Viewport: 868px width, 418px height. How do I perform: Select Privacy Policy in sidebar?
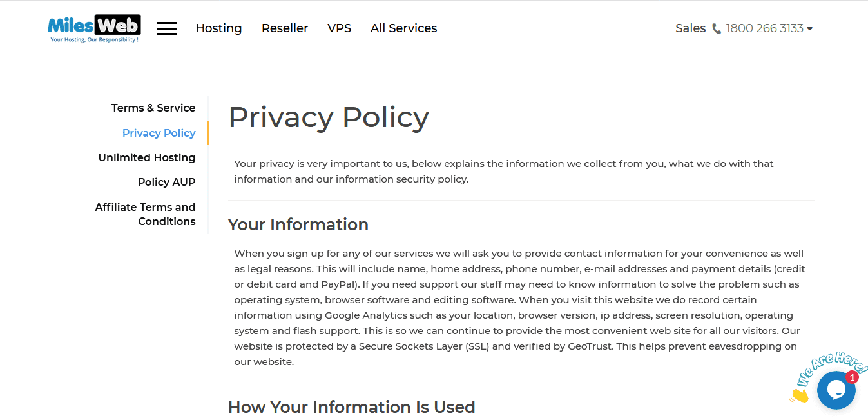point(159,133)
